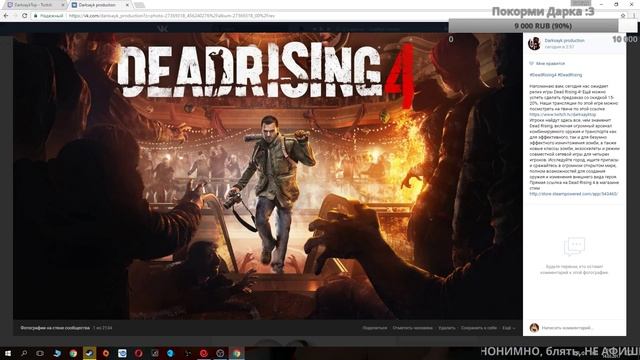
Task: Click the padlock secure-site icon
Action: (36, 16)
